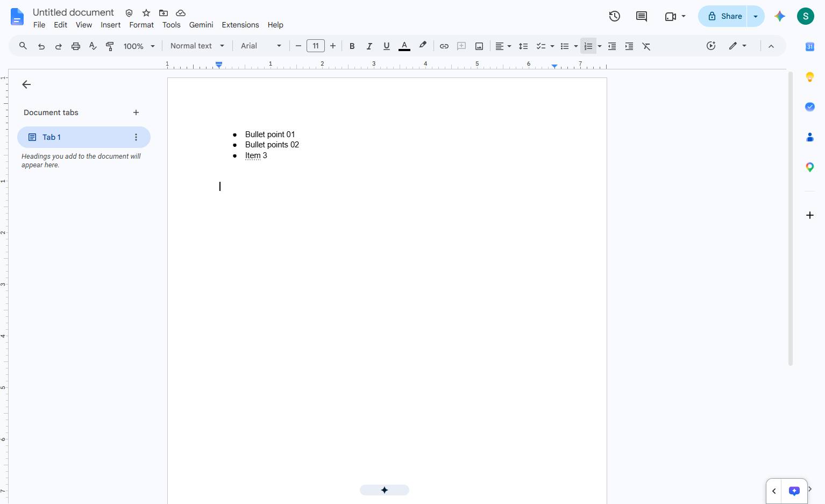Activate the paint format tool
Viewport: 825px width, 504px height.
point(110,46)
